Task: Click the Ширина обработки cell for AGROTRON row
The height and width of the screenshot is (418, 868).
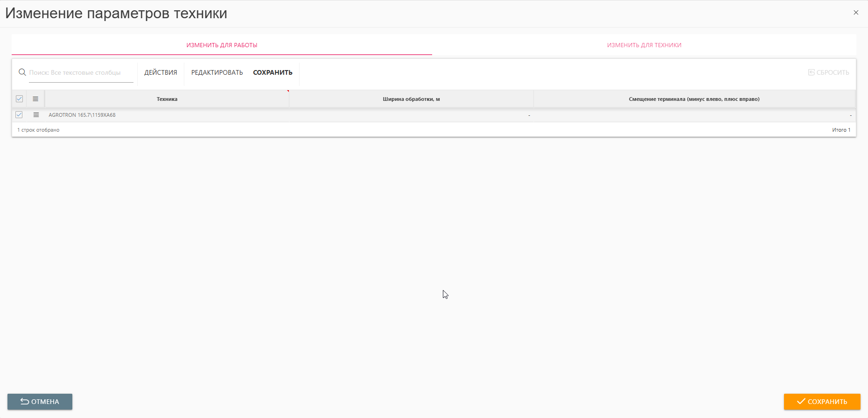Action: [411, 115]
